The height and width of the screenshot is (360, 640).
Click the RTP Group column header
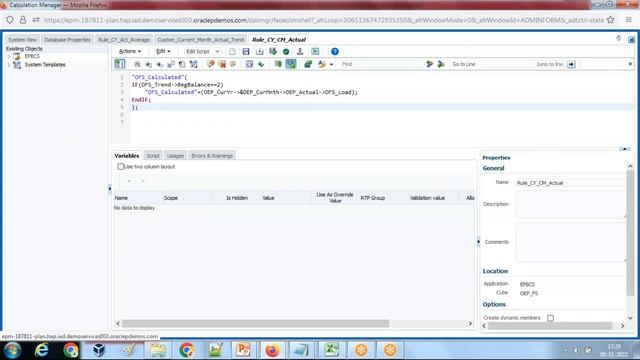383,198
